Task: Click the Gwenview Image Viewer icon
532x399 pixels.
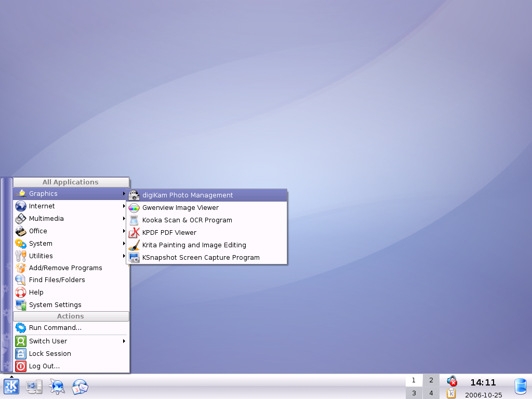Action: (x=134, y=208)
